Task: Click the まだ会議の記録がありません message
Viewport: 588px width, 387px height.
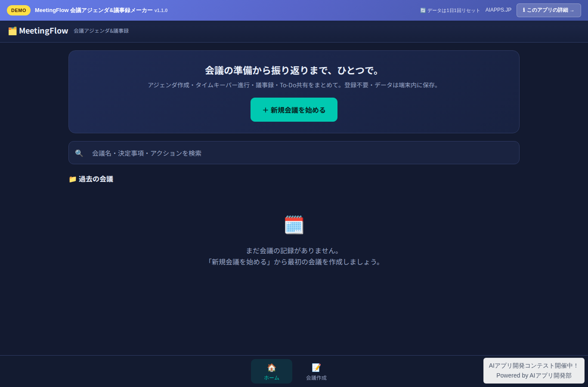Action: pyautogui.click(x=294, y=251)
